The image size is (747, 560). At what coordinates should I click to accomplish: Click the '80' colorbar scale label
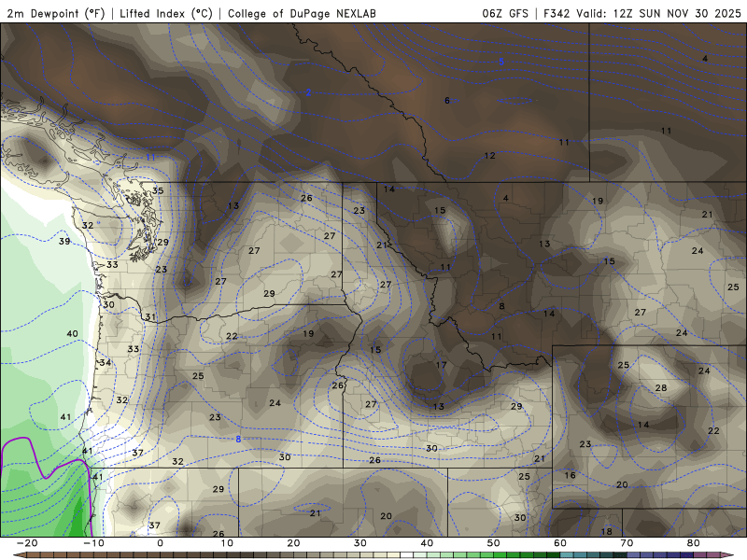click(694, 543)
